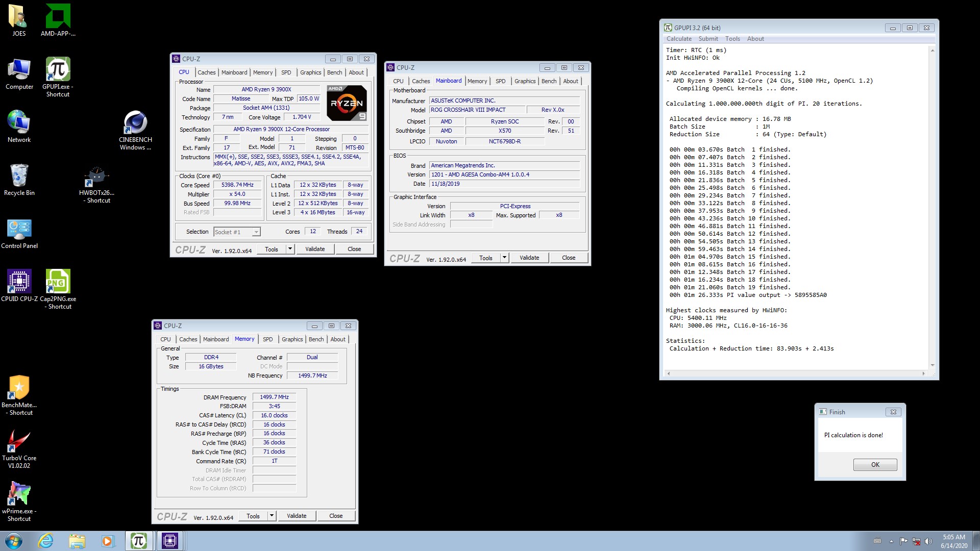Click Tools button in Mainboard window
This screenshot has height=551, width=980.
pyautogui.click(x=486, y=258)
